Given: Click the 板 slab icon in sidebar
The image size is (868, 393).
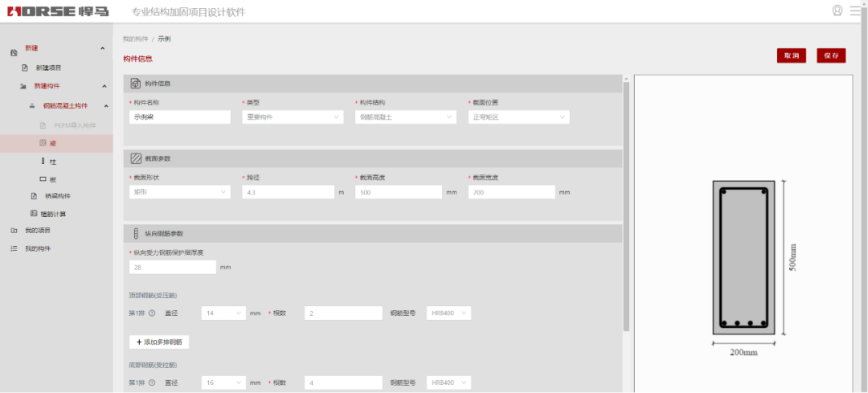Looking at the screenshot, I should point(43,179).
